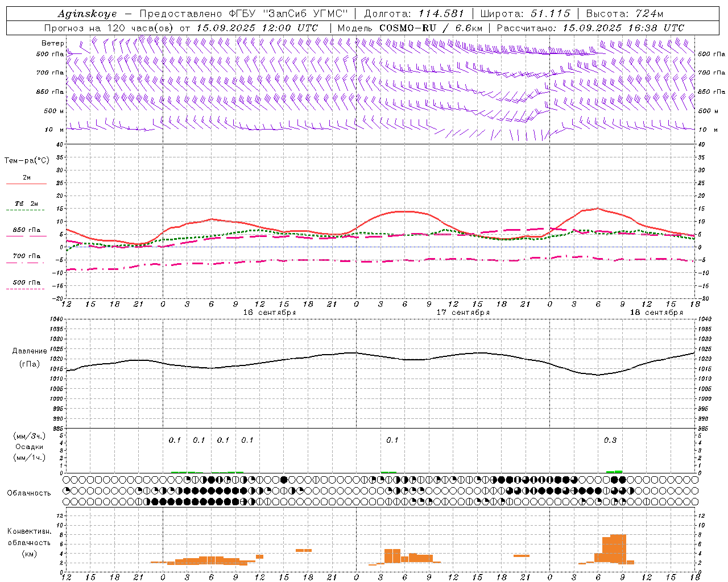Click the "Облачность" cloud cover label
This screenshot has width=728, height=582.
coord(29,493)
